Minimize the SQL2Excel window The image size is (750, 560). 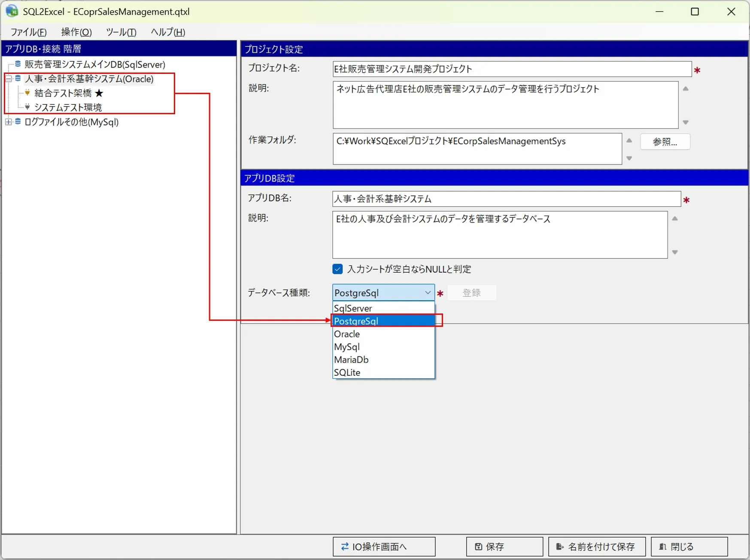pos(659,12)
